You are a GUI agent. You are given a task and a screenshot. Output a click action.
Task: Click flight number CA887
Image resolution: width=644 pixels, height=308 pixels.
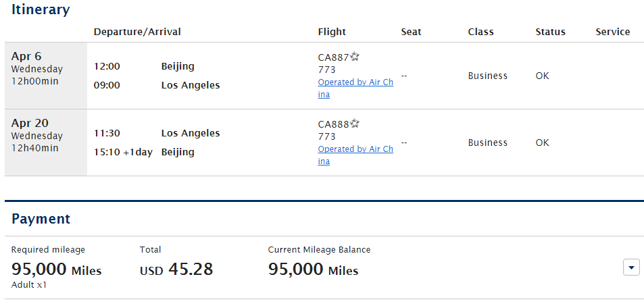(x=334, y=57)
